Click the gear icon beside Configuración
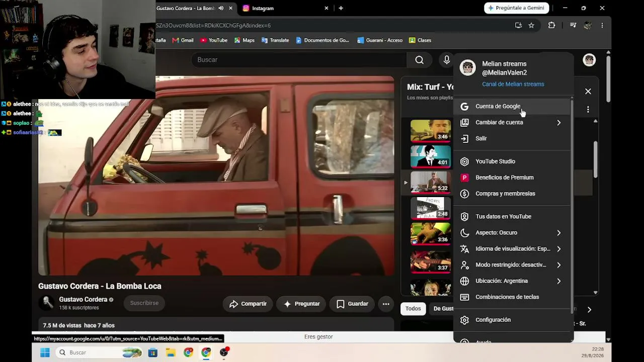Image resolution: width=644 pixels, height=362 pixels. [x=464, y=320]
